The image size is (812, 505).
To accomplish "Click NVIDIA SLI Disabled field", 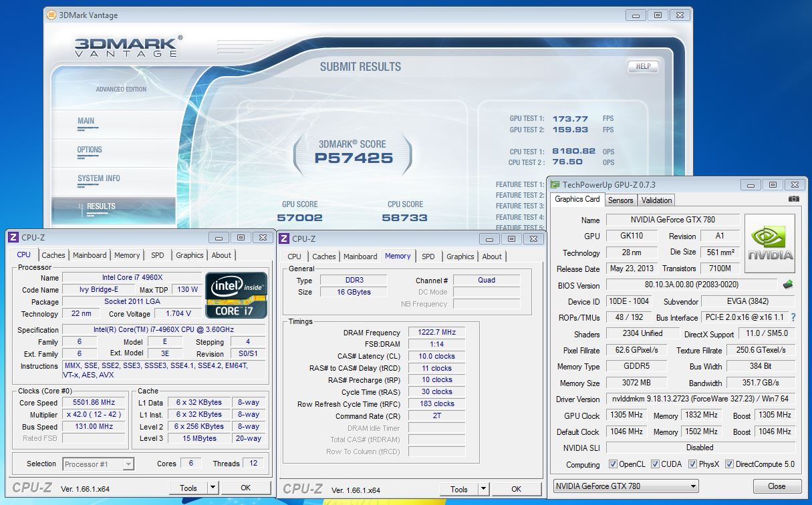I will tap(700, 448).
